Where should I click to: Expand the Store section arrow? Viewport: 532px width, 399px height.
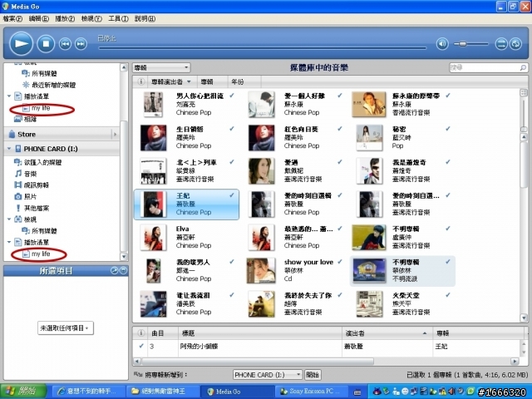pos(116,135)
